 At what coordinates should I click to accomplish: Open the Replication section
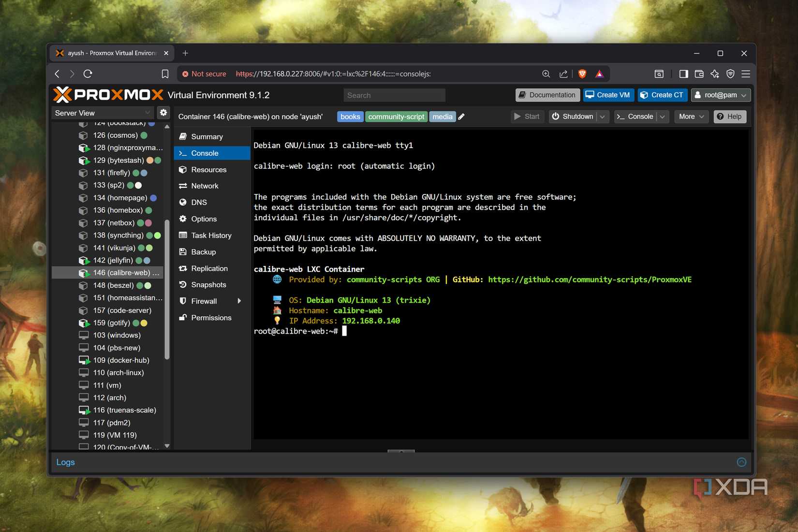(x=212, y=268)
